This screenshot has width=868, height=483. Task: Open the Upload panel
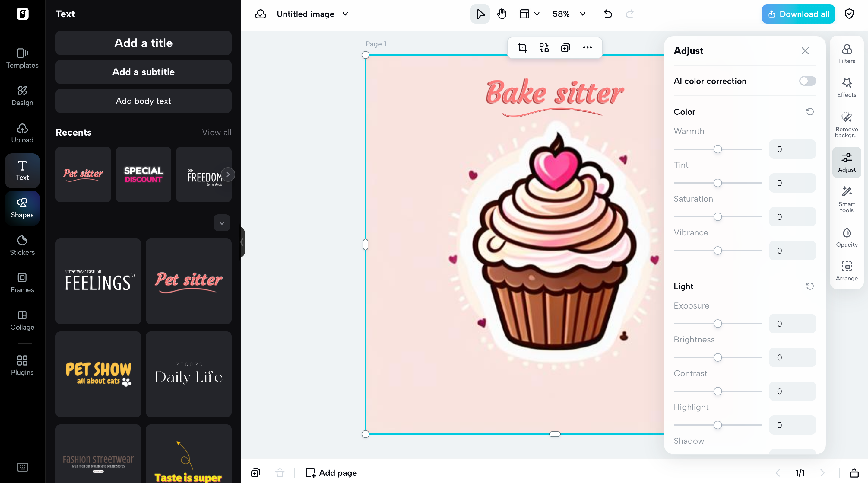coord(22,133)
